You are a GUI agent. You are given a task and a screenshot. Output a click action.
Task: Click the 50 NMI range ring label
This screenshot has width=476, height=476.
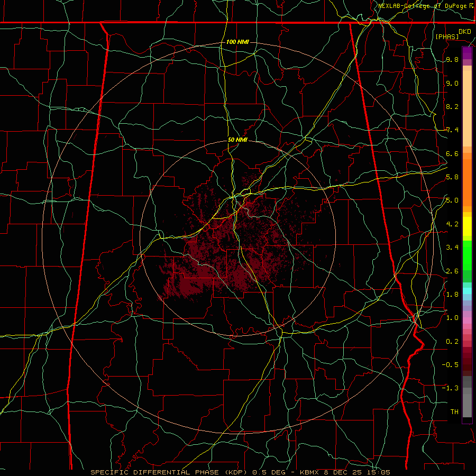click(237, 140)
